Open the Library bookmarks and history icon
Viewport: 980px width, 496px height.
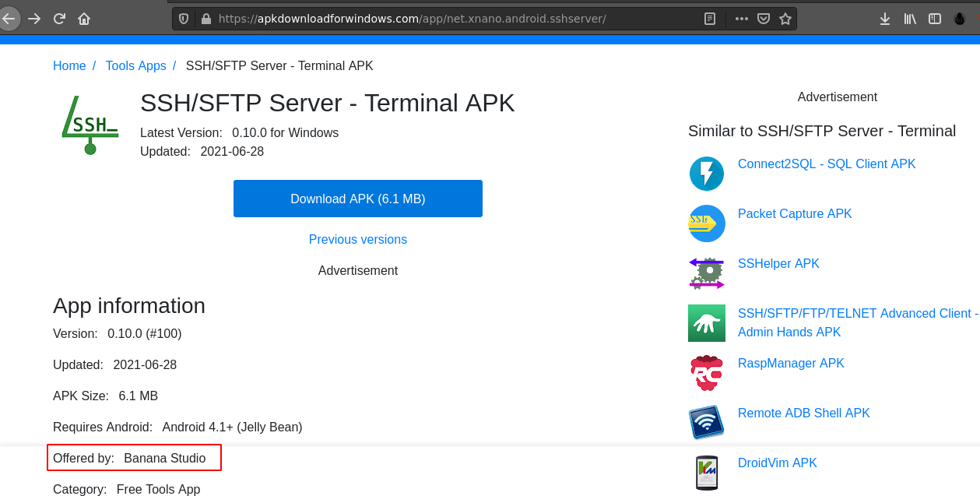point(910,19)
